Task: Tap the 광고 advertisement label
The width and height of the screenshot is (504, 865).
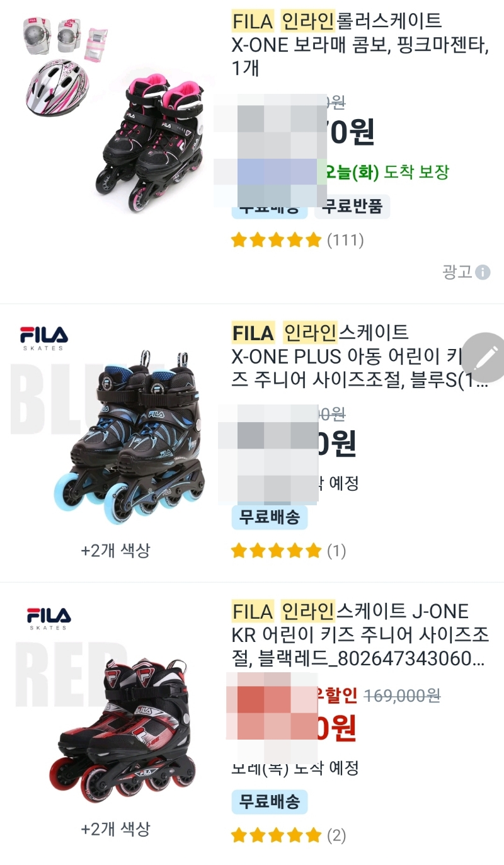Action: (x=457, y=272)
